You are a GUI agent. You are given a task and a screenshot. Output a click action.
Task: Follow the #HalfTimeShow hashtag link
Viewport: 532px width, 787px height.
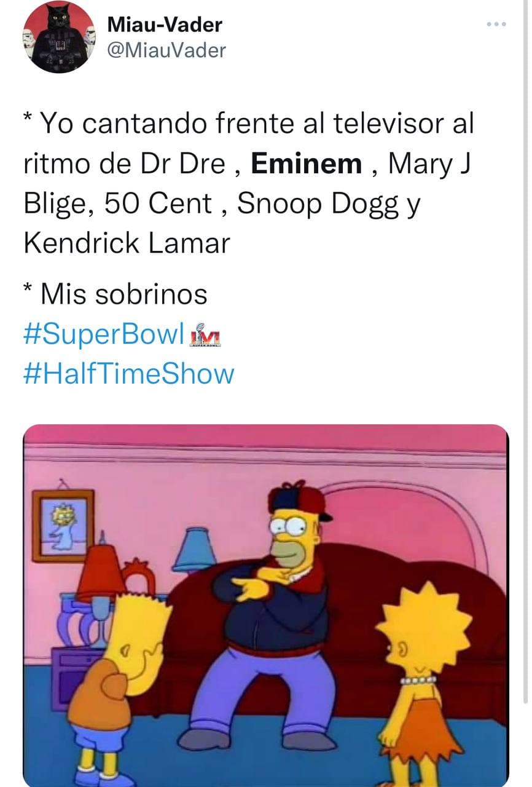(129, 373)
